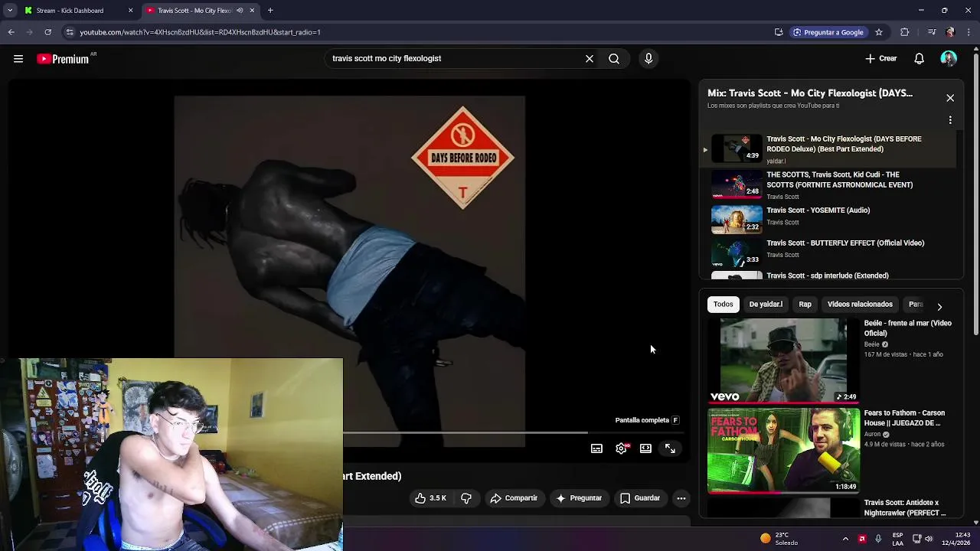Click the Crear button
The width and height of the screenshot is (980, 551).
click(880, 59)
